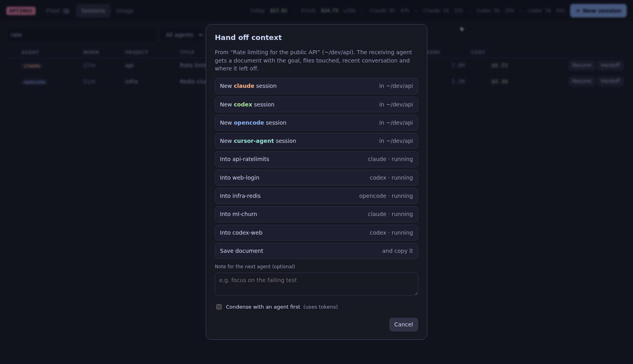Viewport: 633px width, 364px height.
Task: Choose New cursor-agent session option
Action: click(x=316, y=141)
